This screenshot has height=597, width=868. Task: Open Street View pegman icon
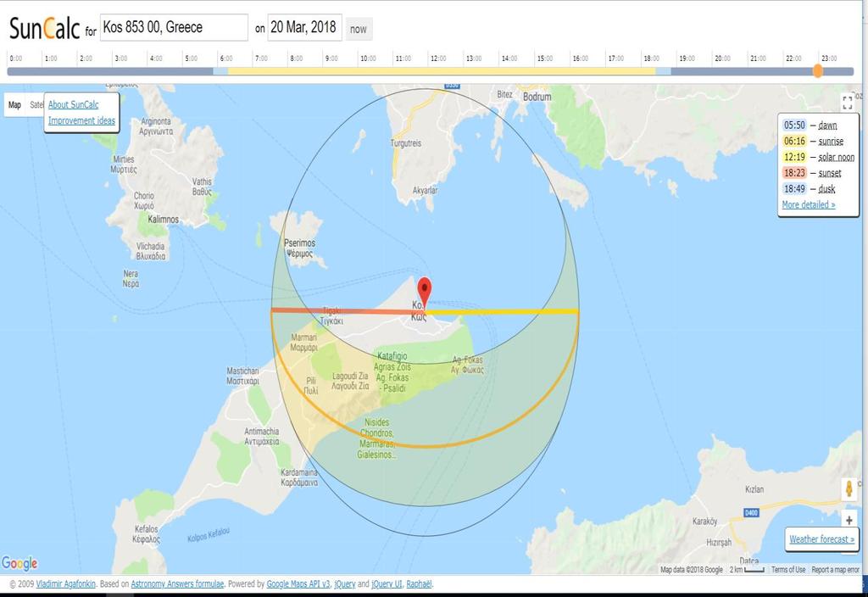[849, 489]
